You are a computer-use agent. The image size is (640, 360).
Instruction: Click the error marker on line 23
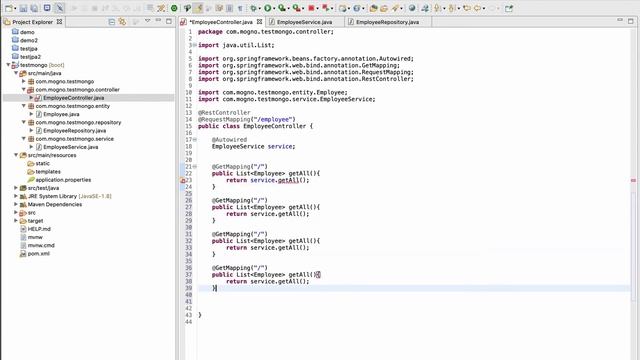tap(183, 180)
